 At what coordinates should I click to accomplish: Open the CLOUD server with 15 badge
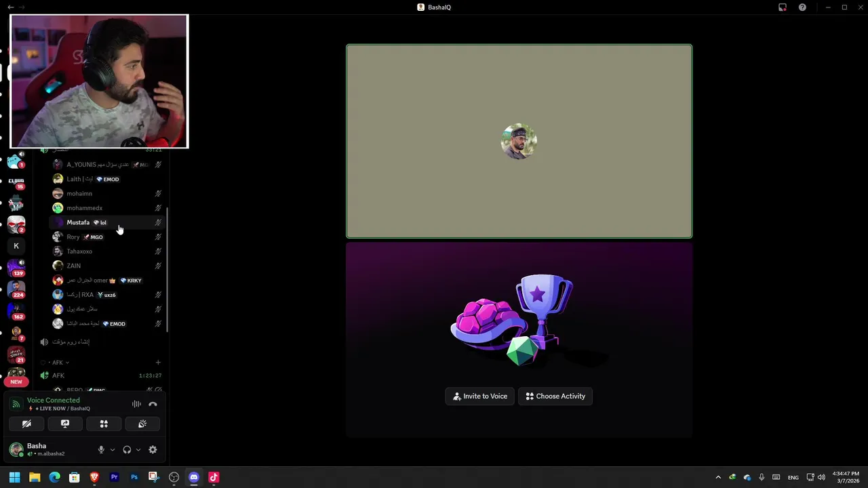[16, 182]
